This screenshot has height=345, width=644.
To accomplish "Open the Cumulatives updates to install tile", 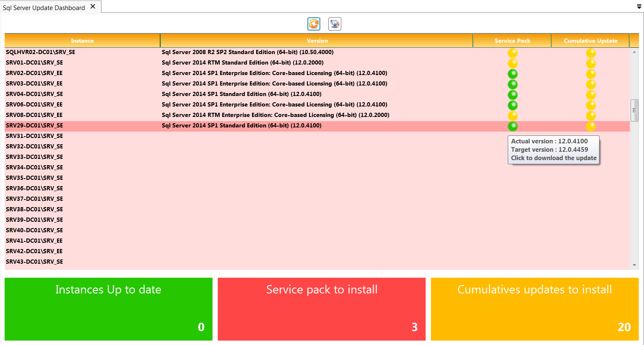I will pyautogui.click(x=535, y=309).
